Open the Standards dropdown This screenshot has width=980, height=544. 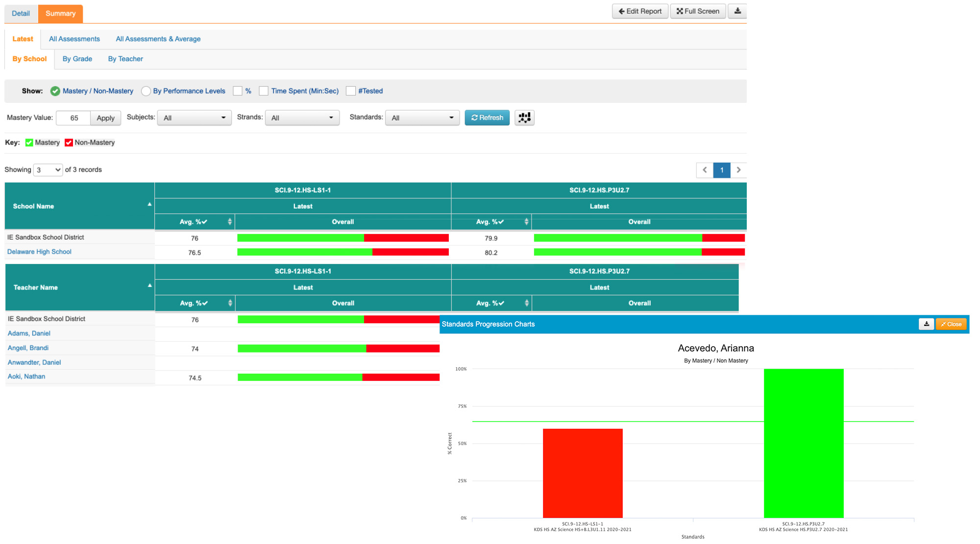point(422,118)
